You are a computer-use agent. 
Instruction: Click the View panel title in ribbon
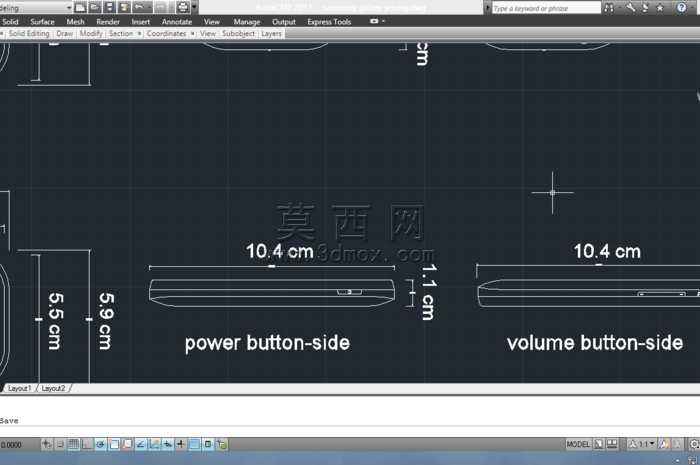pos(208,33)
